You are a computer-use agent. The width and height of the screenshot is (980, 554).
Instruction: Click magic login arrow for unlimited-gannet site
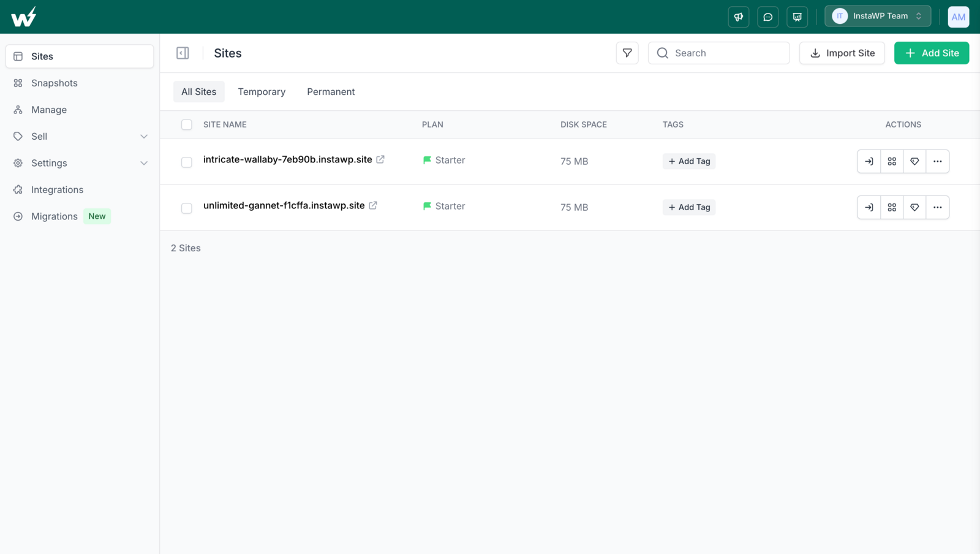(869, 207)
